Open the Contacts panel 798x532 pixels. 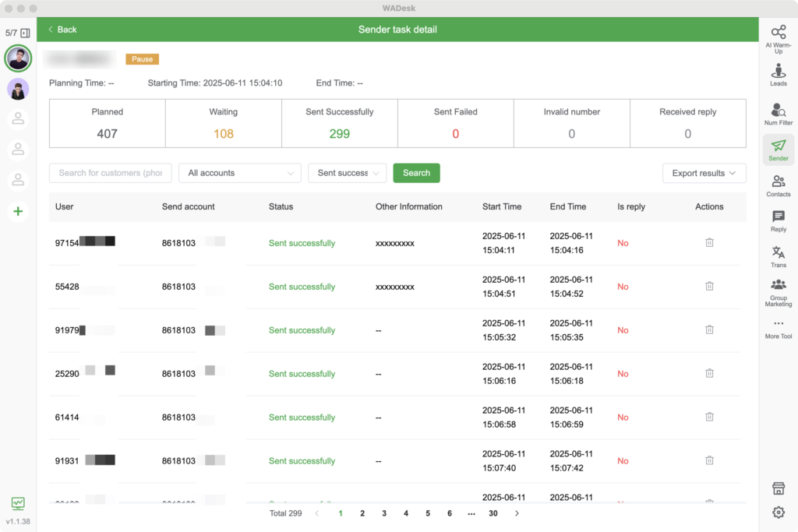coord(779,185)
